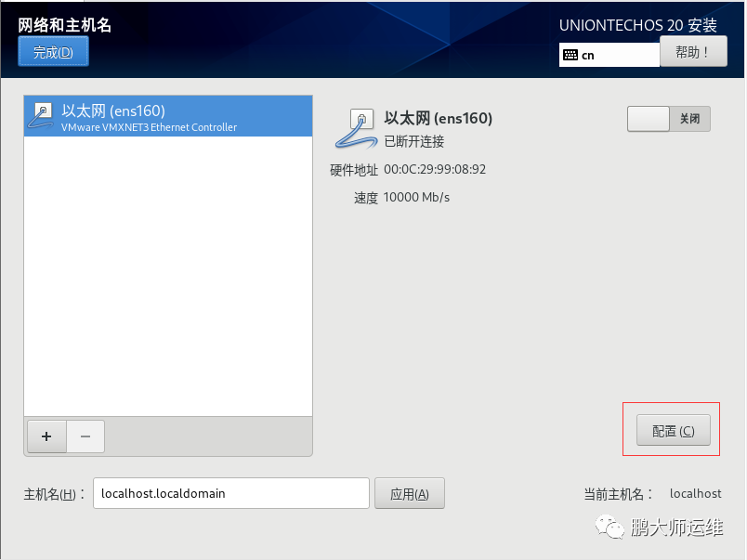Click the keyboard layout icon beside cn
The width and height of the screenshot is (747, 560).
point(570,55)
